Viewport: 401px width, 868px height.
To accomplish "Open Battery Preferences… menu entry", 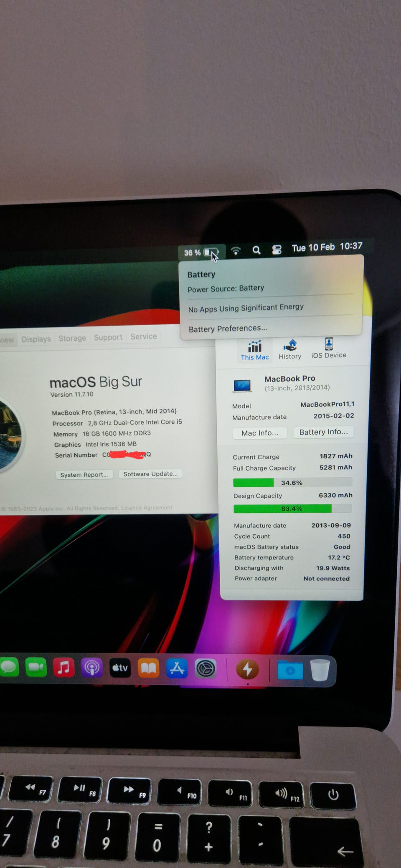I will [228, 329].
